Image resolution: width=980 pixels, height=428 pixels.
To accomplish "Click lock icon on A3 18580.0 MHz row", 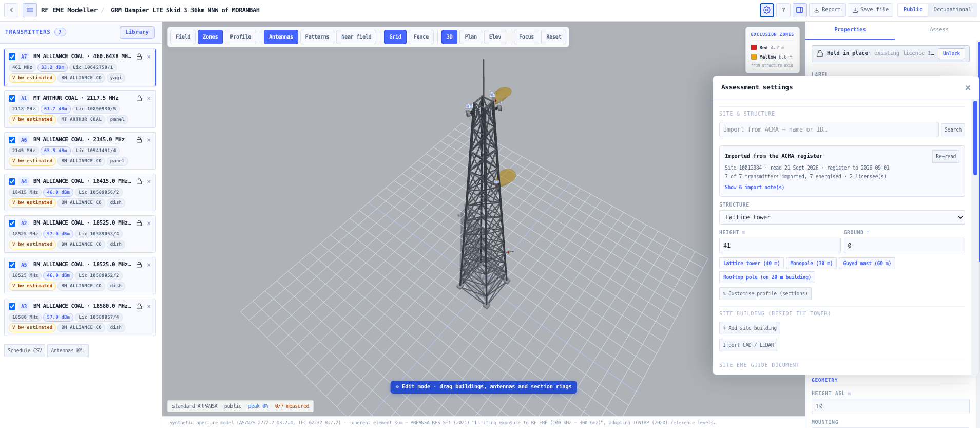I will coord(139,306).
